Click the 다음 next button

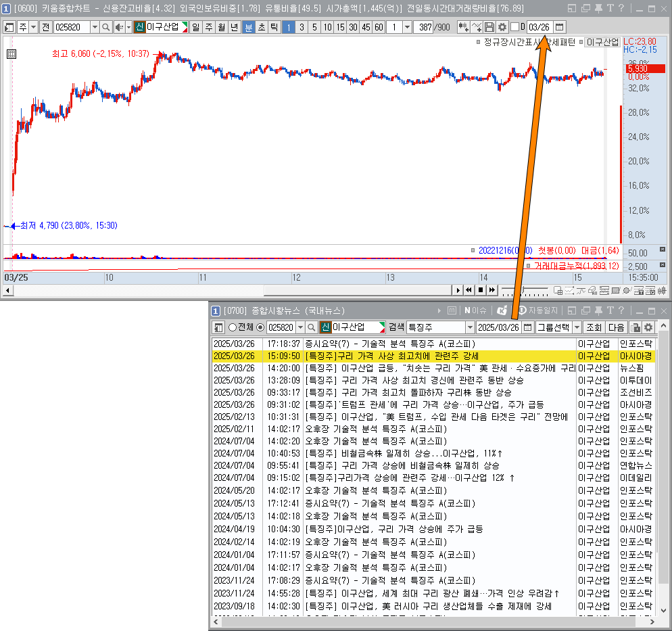pos(616,327)
